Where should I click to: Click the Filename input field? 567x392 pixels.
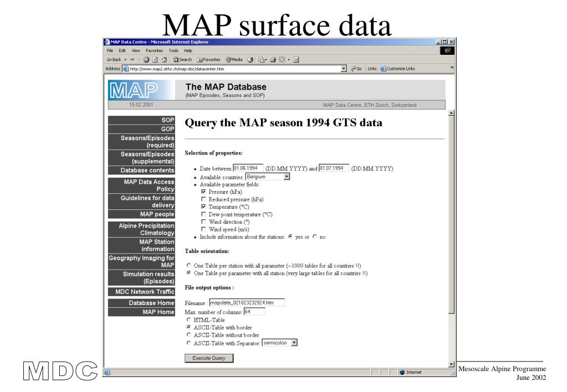(x=247, y=302)
